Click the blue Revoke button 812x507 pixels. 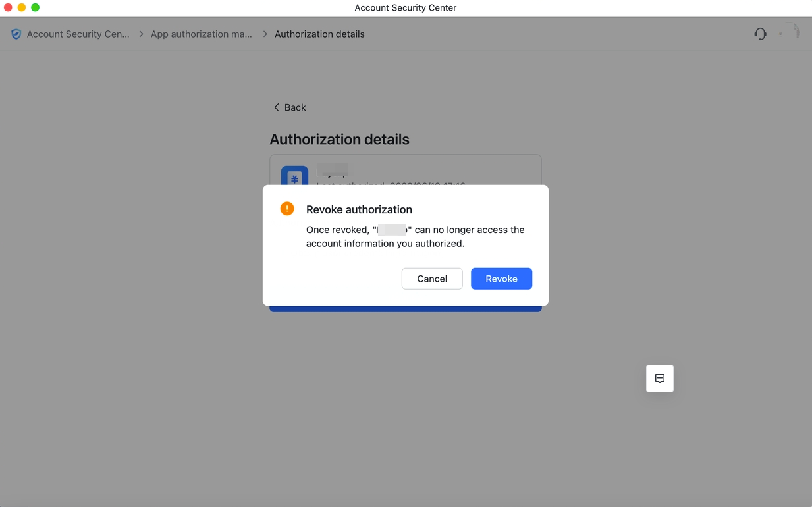[x=501, y=279]
